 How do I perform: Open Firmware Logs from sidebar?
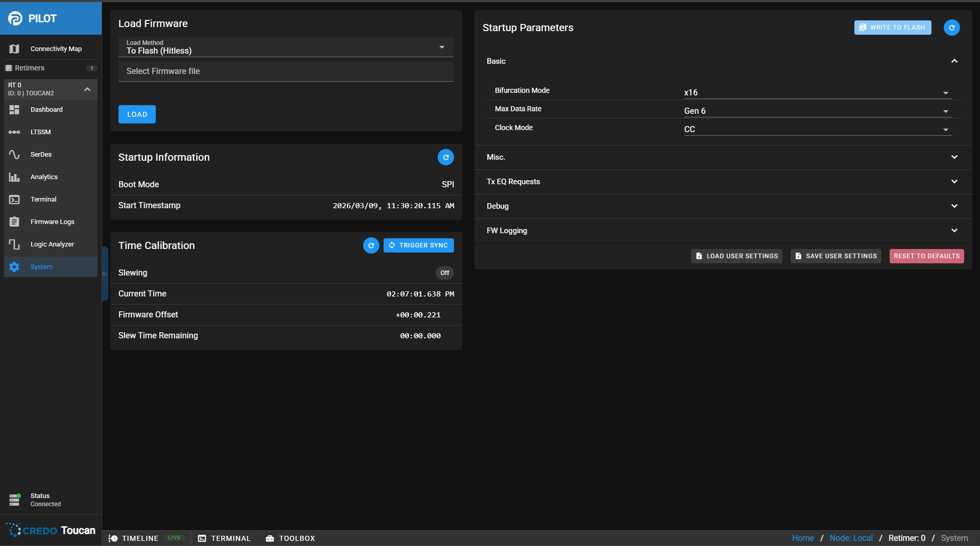[x=52, y=222]
